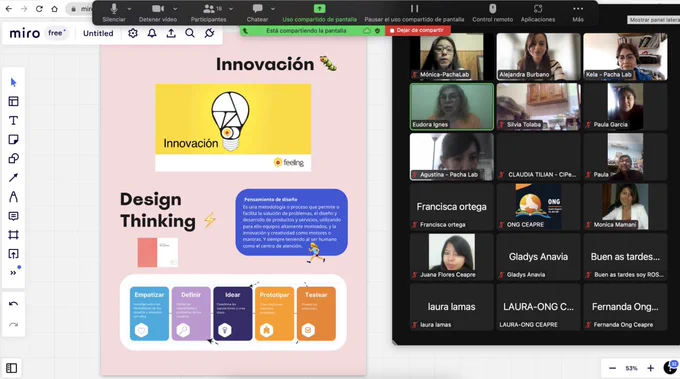Expand options arrow beside Participantes
This screenshot has height=379, width=680.
pyautogui.click(x=231, y=9)
